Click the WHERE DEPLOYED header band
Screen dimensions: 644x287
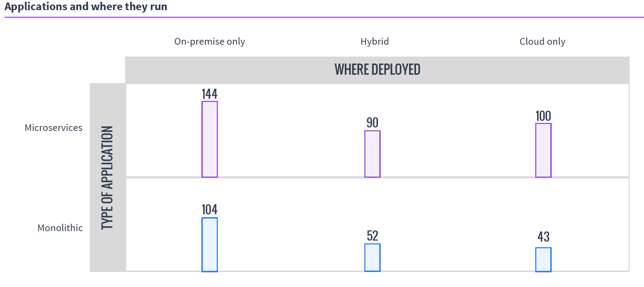377,70
